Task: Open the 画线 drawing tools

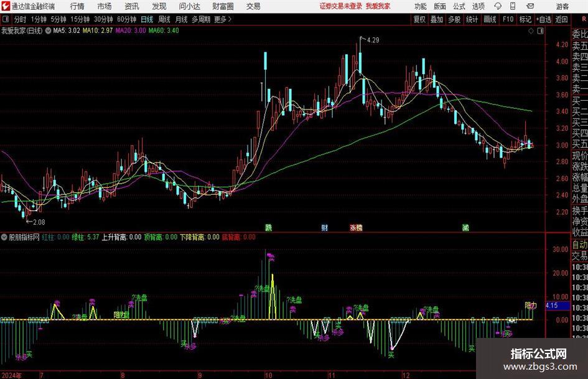Action: coord(490,19)
